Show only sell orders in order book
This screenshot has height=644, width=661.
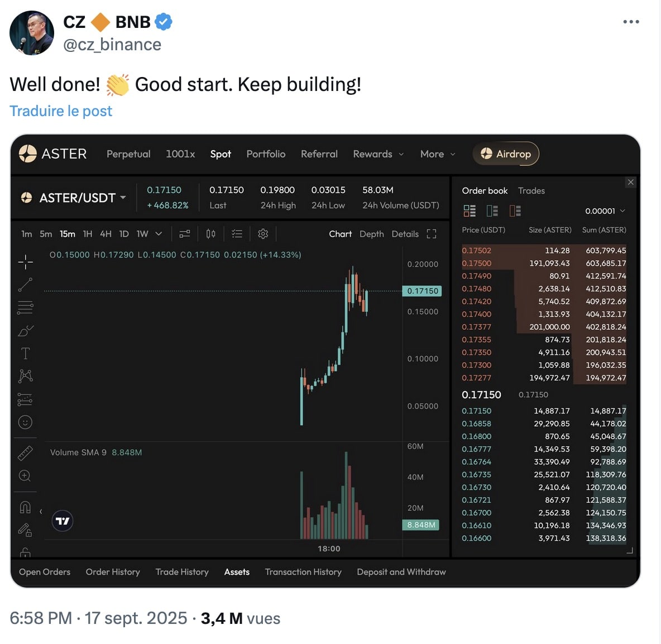[x=515, y=211]
